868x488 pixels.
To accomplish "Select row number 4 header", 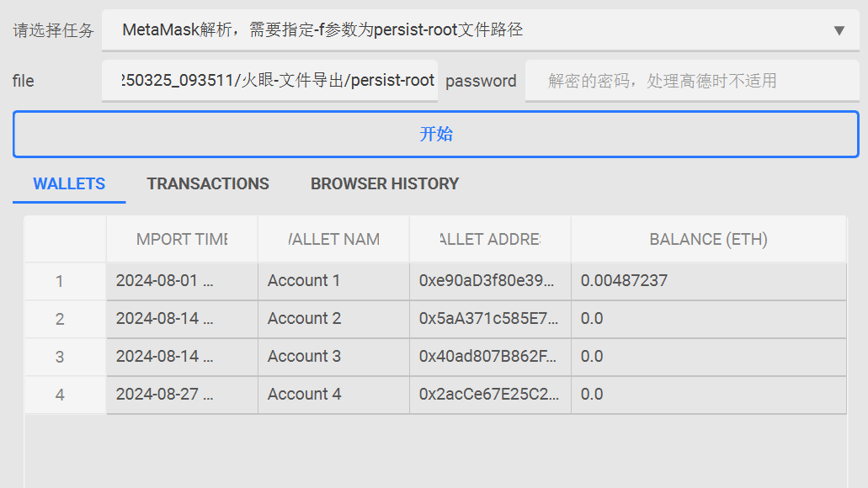I will [x=60, y=395].
